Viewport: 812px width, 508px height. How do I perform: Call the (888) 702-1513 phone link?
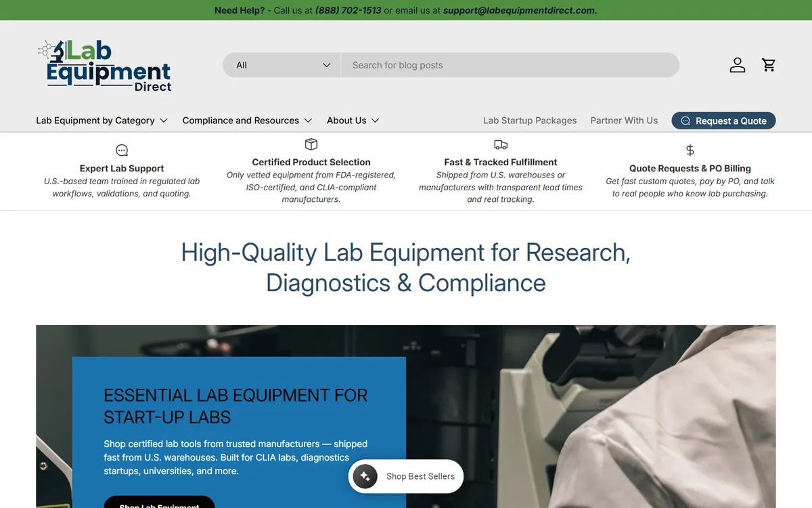348,10
